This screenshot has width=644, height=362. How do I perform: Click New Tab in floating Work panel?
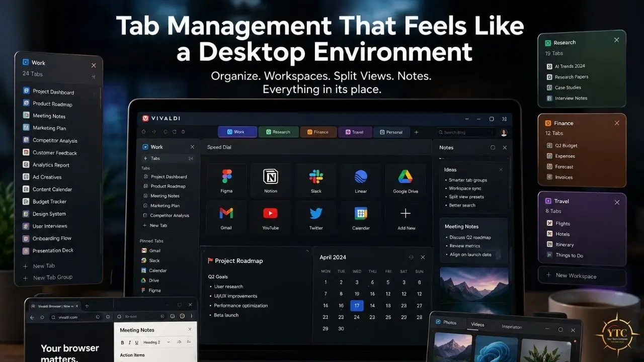pyautogui.click(x=39, y=265)
